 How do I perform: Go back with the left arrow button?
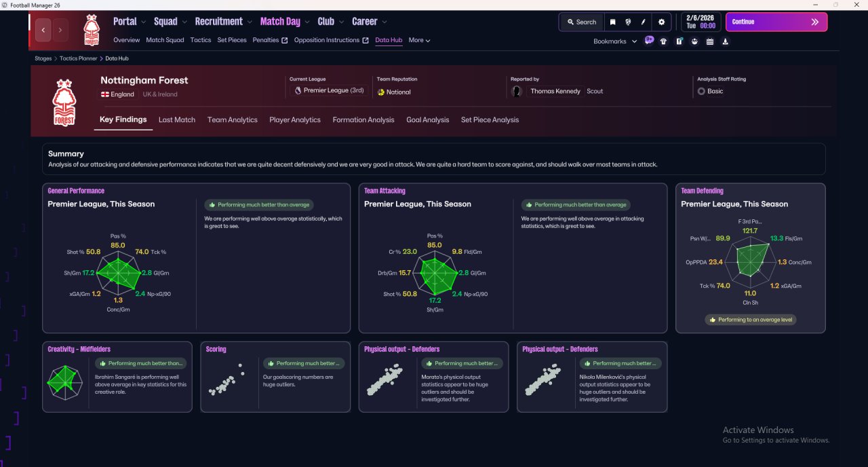pos(43,30)
